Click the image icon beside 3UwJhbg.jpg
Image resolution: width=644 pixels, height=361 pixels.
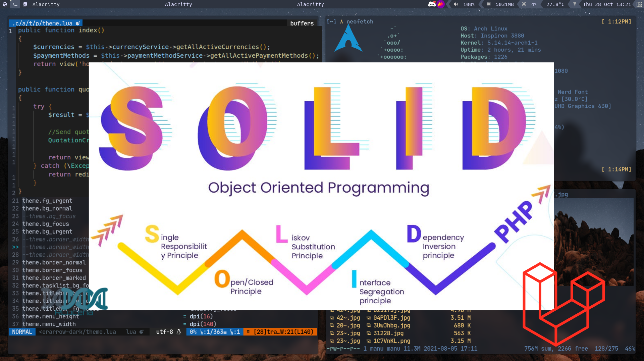[369, 325]
